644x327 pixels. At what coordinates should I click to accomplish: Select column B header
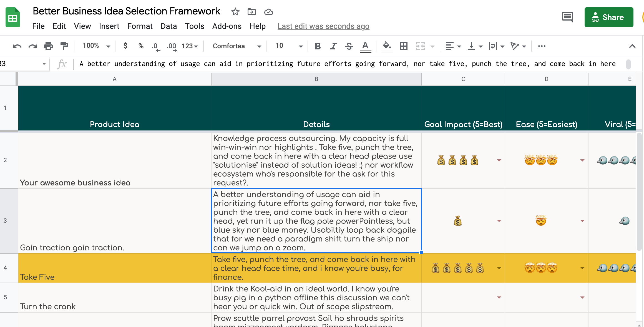316,79
